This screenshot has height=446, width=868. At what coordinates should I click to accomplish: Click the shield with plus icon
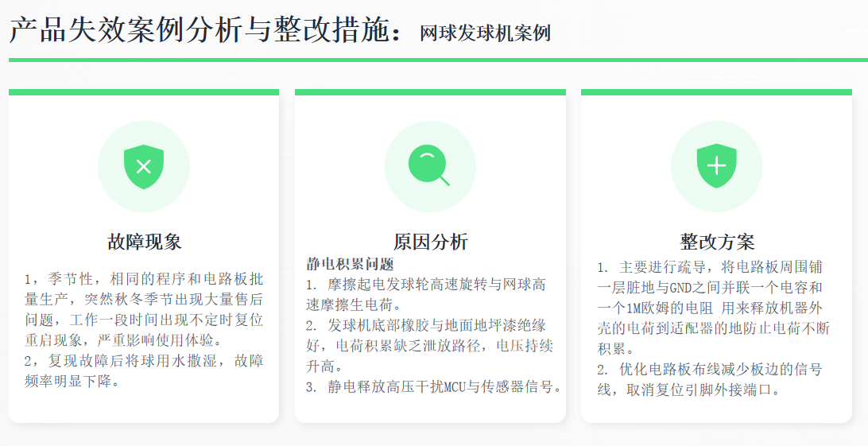pos(716,165)
